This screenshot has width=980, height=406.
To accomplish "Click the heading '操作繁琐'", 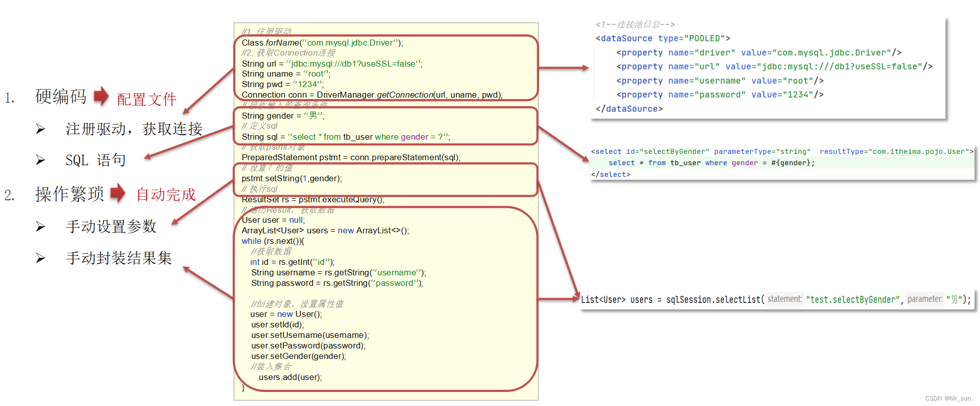I will tap(70, 194).
